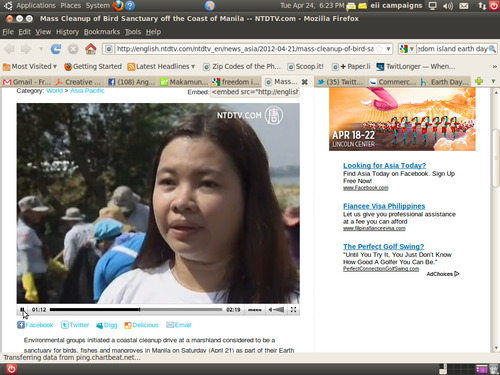The image size is (500, 375).
Task: Share the article by Email
Action: click(179, 325)
